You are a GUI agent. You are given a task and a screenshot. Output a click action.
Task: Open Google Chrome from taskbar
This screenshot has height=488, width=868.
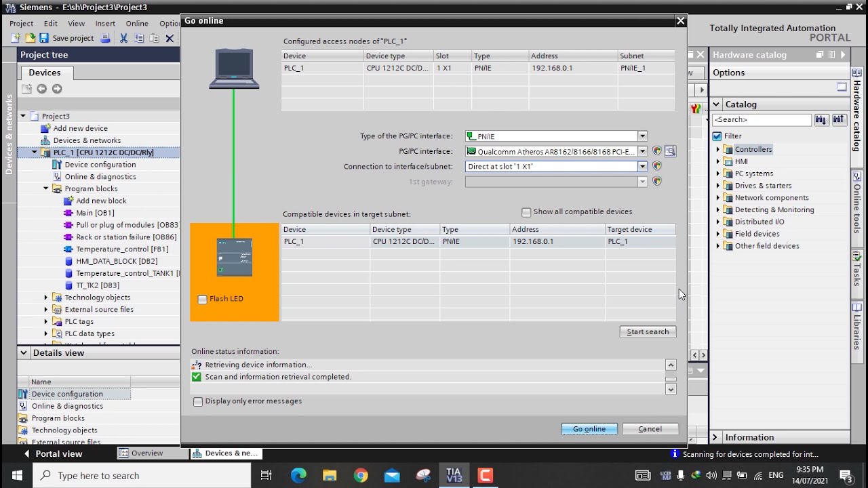tap(361, 475)
